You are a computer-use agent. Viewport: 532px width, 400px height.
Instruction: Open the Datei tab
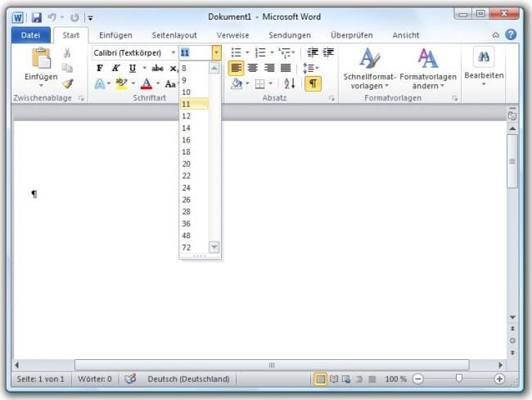pos(30,35)
